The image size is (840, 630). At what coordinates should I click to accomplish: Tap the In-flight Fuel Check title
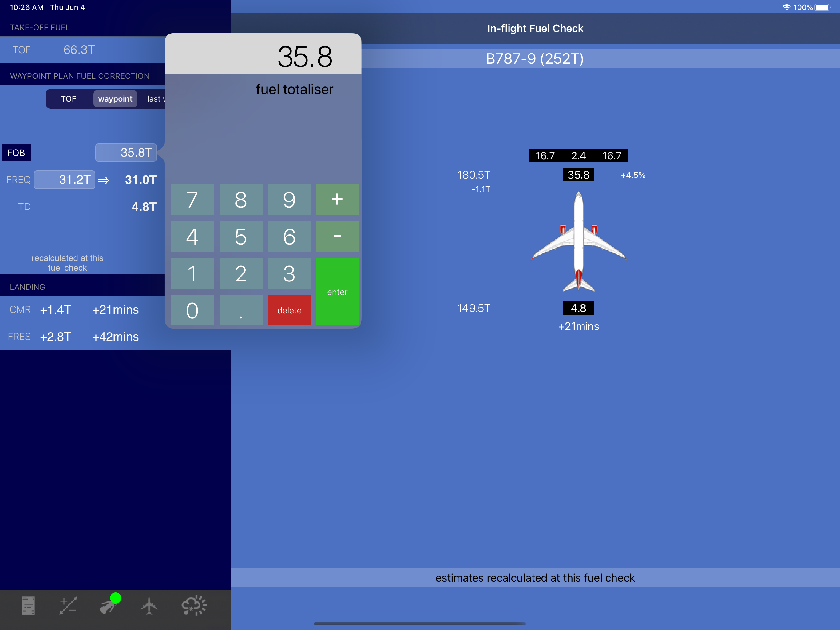(x=535, y=28)
